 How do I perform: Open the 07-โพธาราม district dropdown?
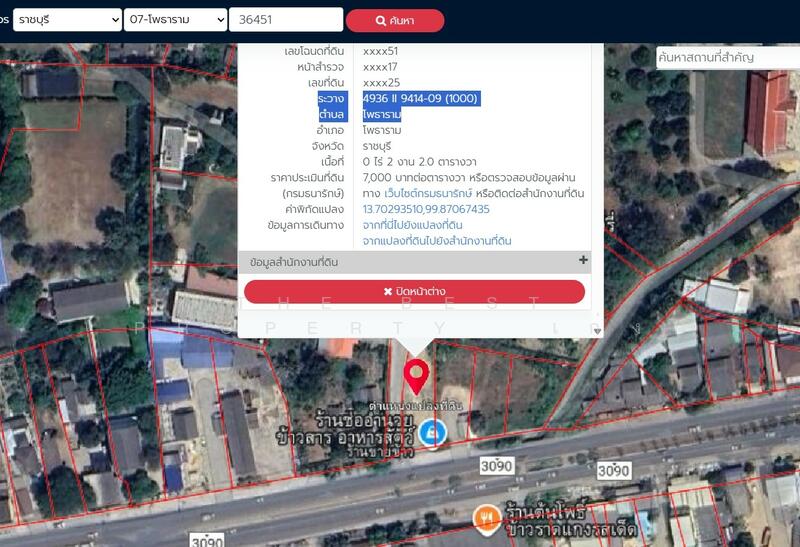(x=176, y=20)
